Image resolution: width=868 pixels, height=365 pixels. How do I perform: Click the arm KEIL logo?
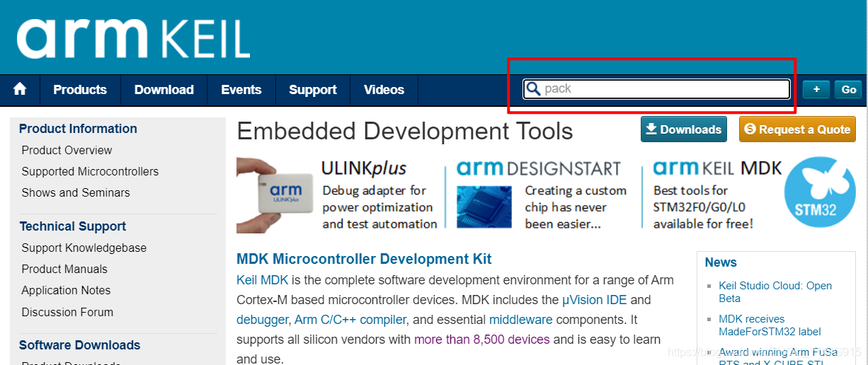point(134,38)
